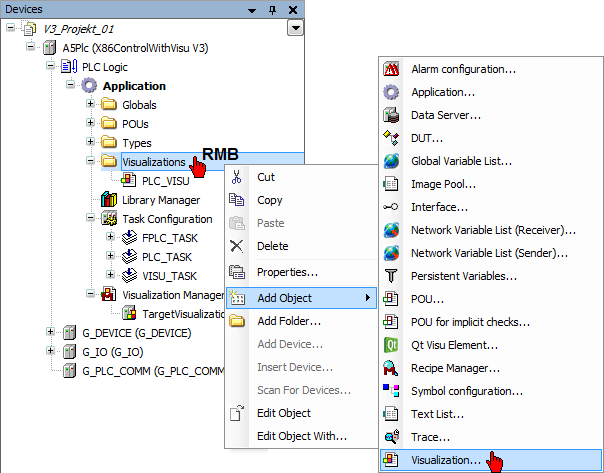Select Edit Object With menu entry
This screenshot has width=604, height=473.
pyautogui.click(x=301, y=436)
